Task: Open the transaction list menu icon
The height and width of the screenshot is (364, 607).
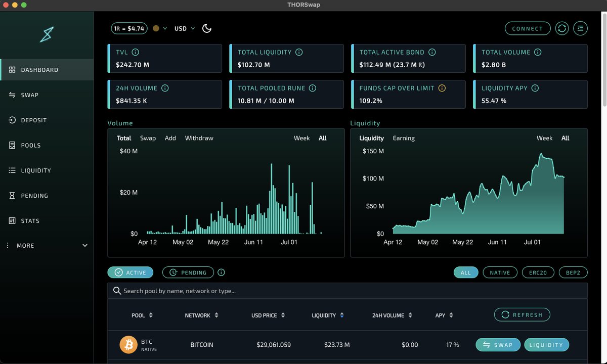Action: (581, 28)
